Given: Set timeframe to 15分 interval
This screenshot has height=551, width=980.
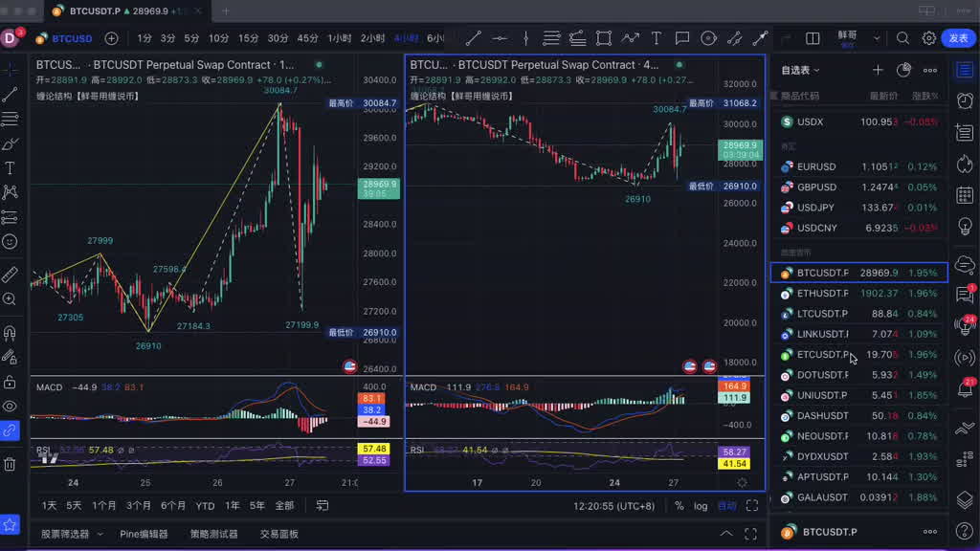Looking at the screenshot, I should (x=248, y=38).
